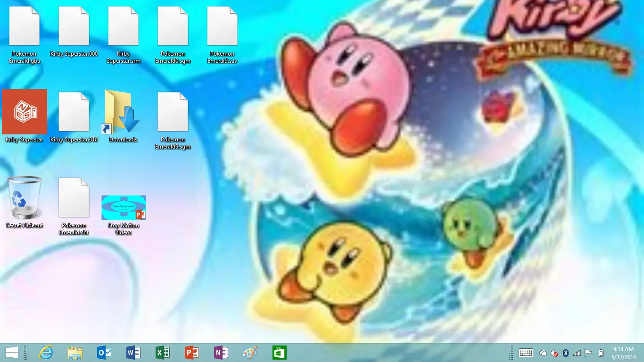644x362 pixels.
Task: Open Paint from the taskbar
Action: pos(250,353)
